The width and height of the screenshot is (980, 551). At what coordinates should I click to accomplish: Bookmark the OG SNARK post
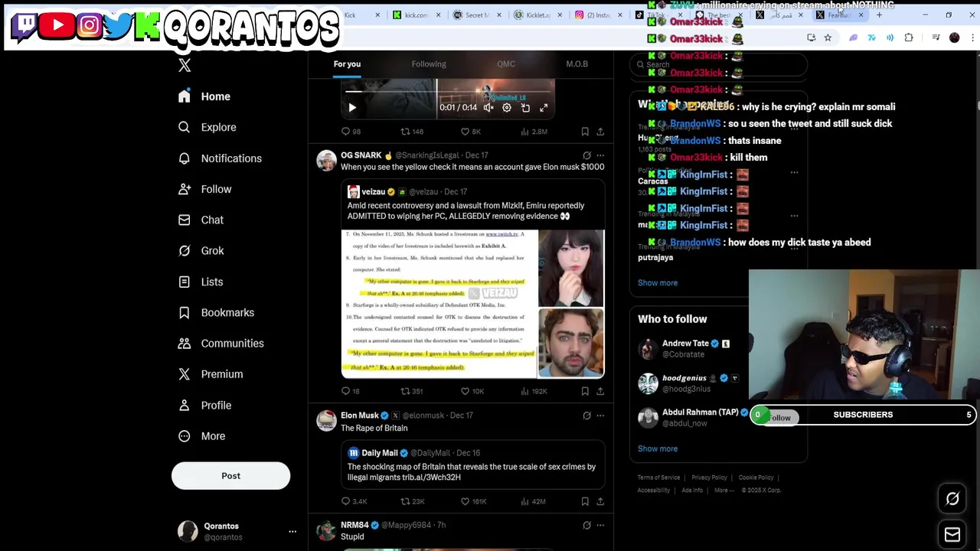tap(585, 391)
